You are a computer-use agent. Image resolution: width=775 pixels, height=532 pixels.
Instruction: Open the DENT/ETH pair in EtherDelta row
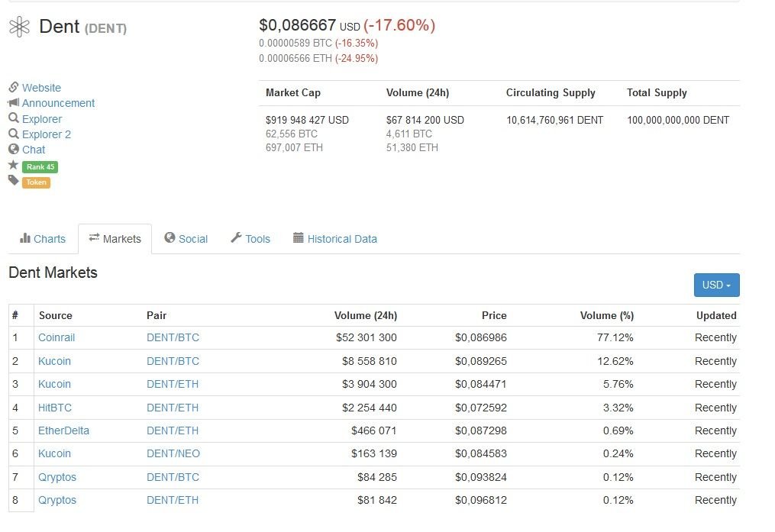173,430
